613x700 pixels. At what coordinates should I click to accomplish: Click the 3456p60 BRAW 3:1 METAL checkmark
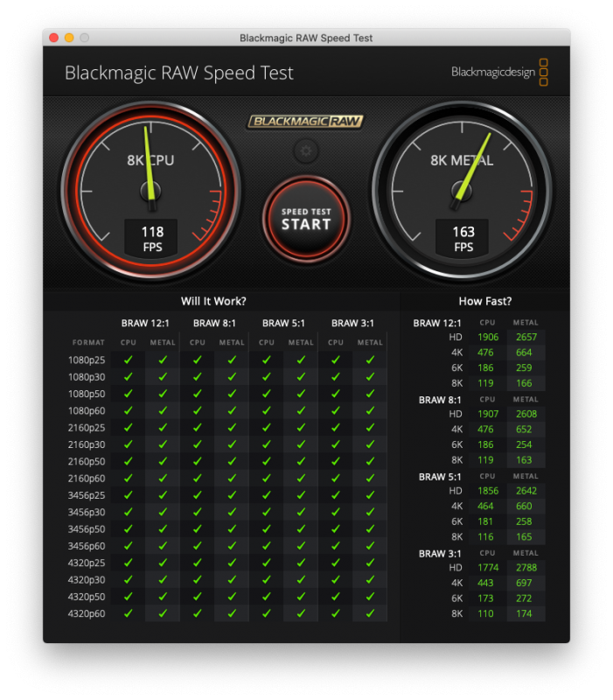[x=370, y=546]
